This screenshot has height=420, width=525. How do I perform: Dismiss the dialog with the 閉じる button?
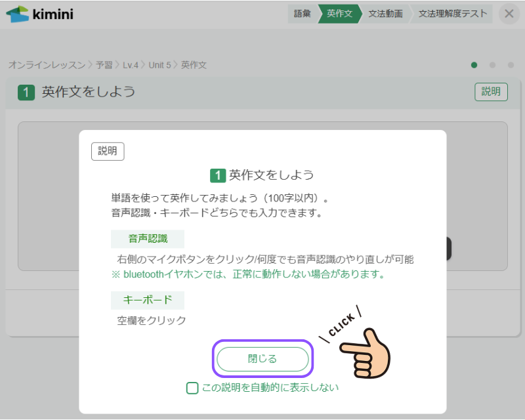(x=262, y=359)
